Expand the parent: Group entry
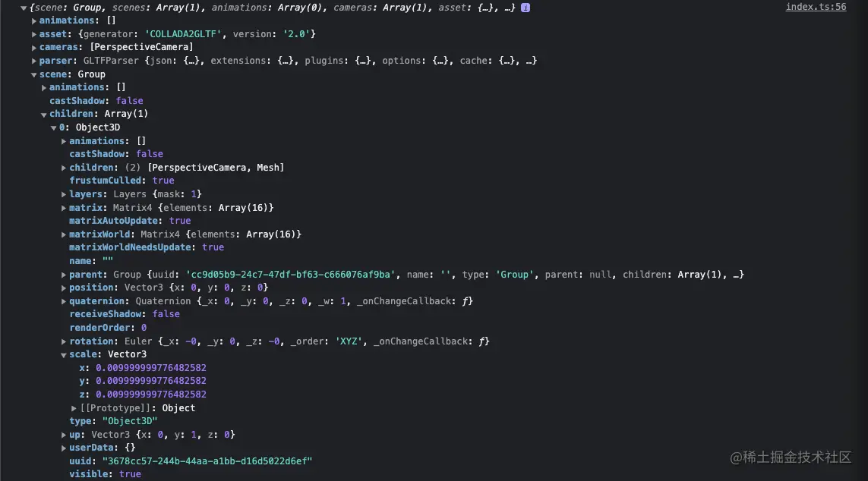Image resolution: width=868 pixels, height=481 pixels. pyautogui.click(x=64, y=275)
